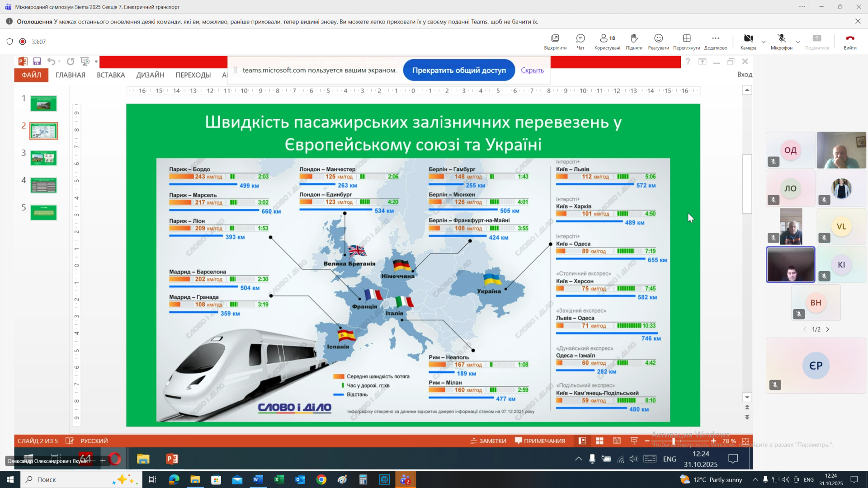Open the ДИЗАЙН ribbon tab
This screenshot has width=868, height=488.
coord(150,75)
